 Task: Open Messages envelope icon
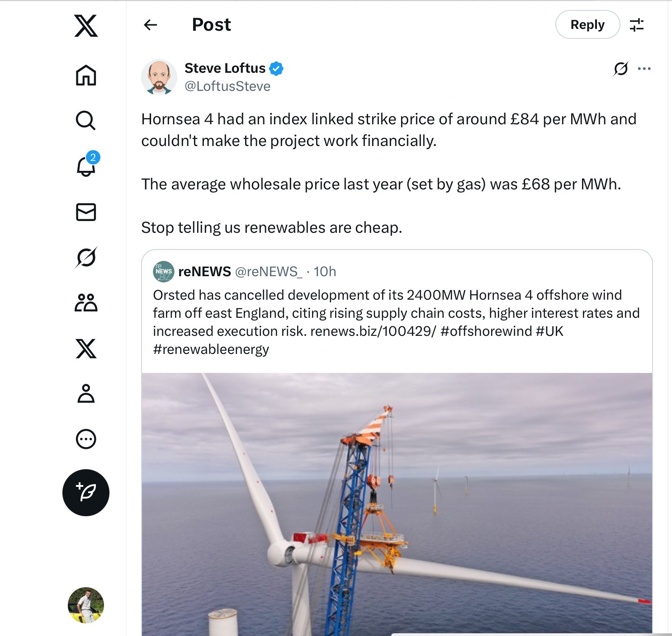click(86, 212)
